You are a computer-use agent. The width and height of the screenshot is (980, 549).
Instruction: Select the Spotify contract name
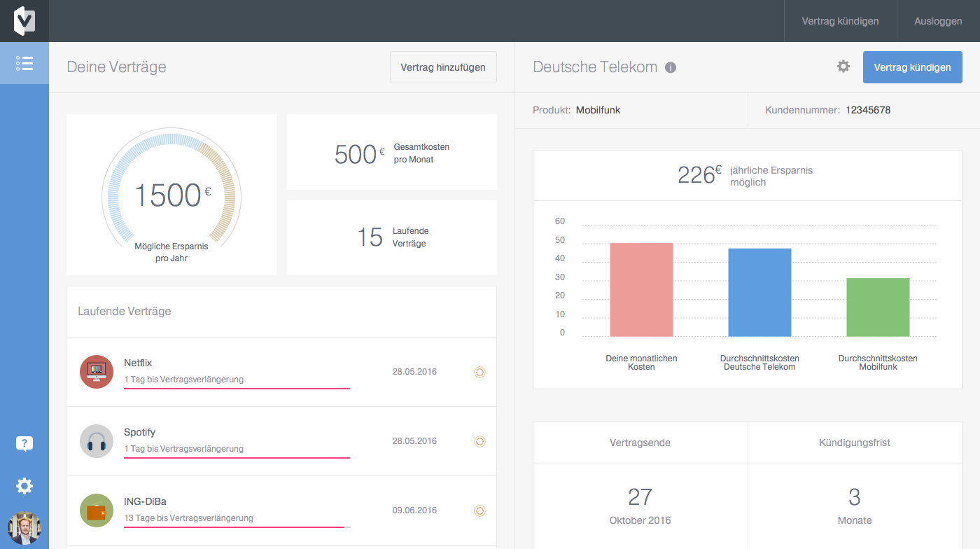coord(139,432)
